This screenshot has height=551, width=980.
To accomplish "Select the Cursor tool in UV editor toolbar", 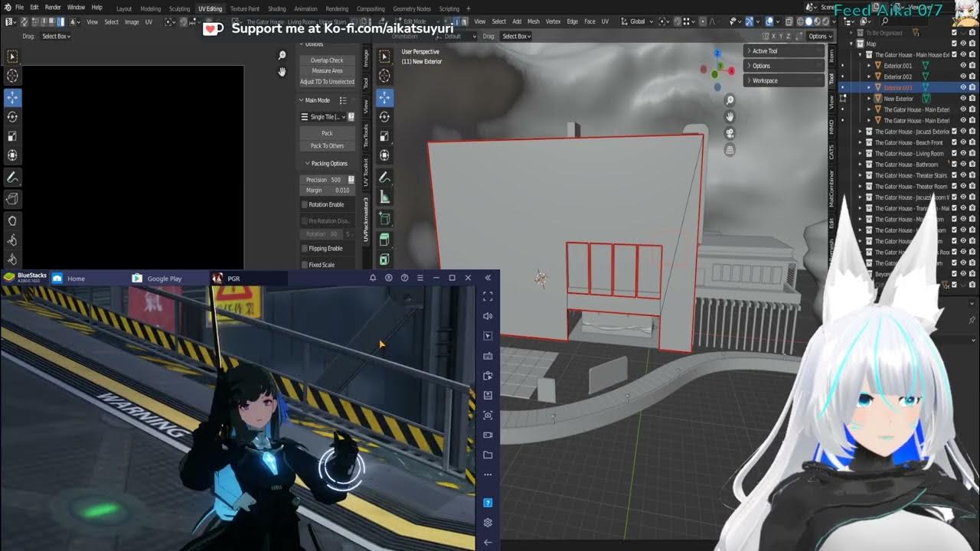I will point(12,76).
